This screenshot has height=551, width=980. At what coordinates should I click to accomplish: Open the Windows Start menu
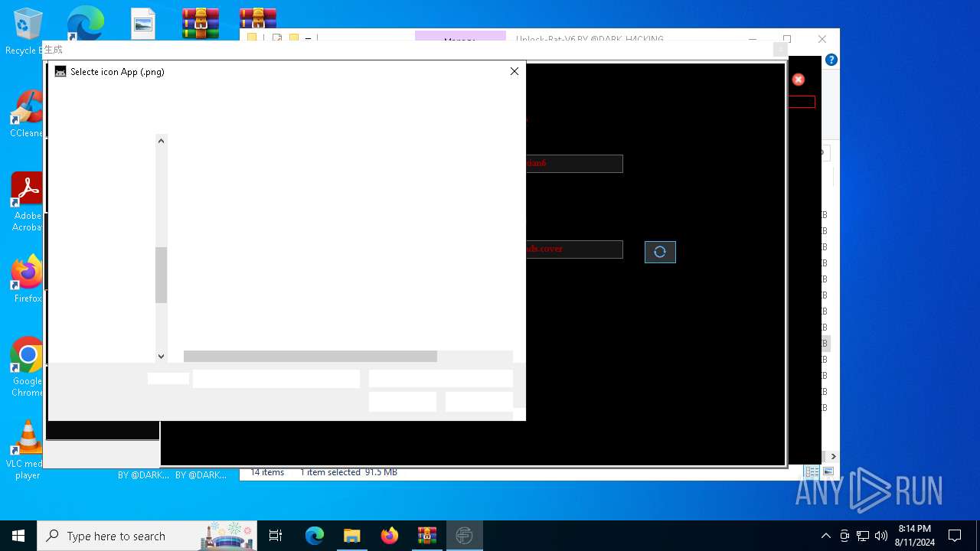pyautogui.click(x=18, y=536)
